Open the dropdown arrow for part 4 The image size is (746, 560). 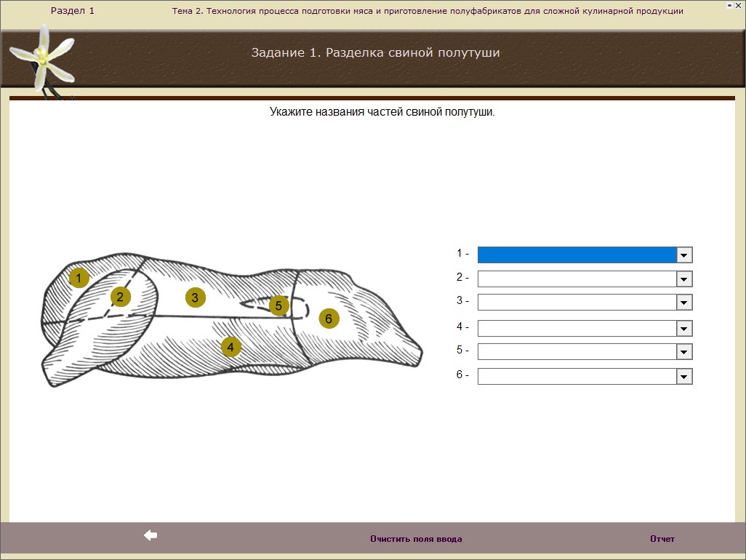click(x=684, y=329)
